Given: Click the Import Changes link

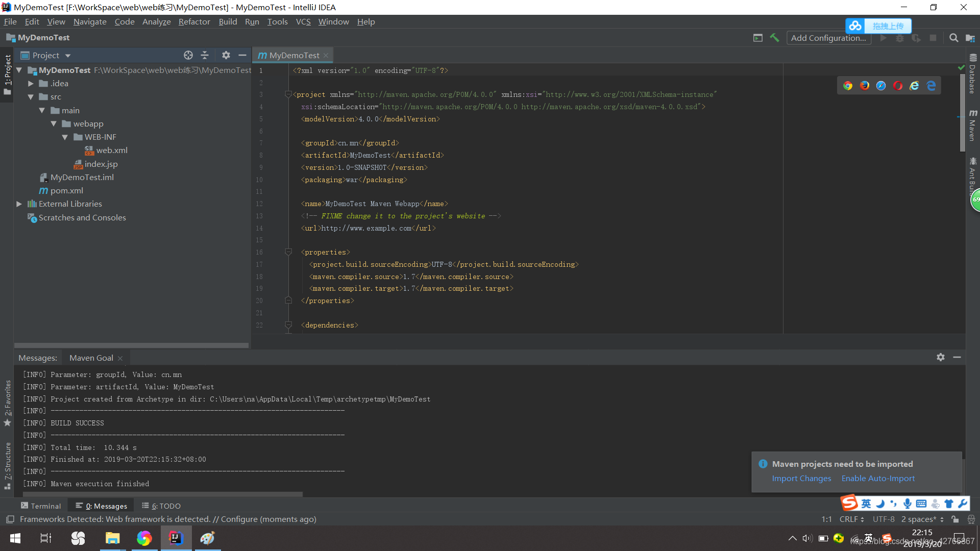Looking at the screenshot, I should pyautogui.click(x=801, y=479).
